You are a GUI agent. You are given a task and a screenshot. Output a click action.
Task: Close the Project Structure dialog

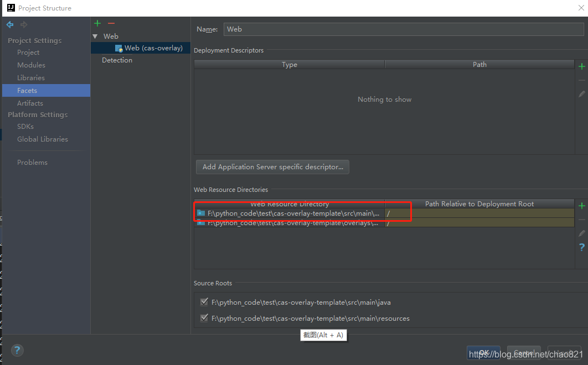click(581, 8)
